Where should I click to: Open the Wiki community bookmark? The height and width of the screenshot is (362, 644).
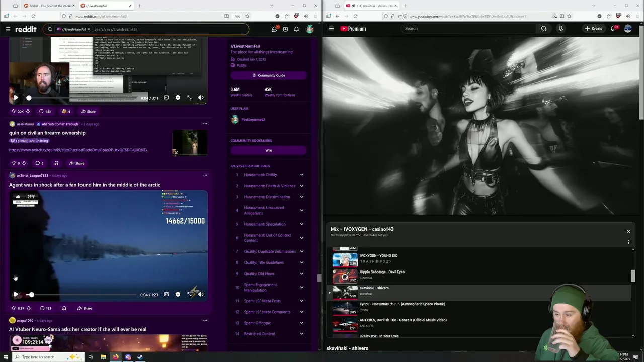pyautogui.click(x=269, y=150)
